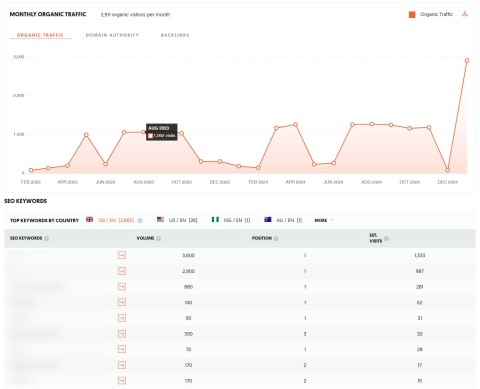Open the Backlinks tab

coord(175,35)
